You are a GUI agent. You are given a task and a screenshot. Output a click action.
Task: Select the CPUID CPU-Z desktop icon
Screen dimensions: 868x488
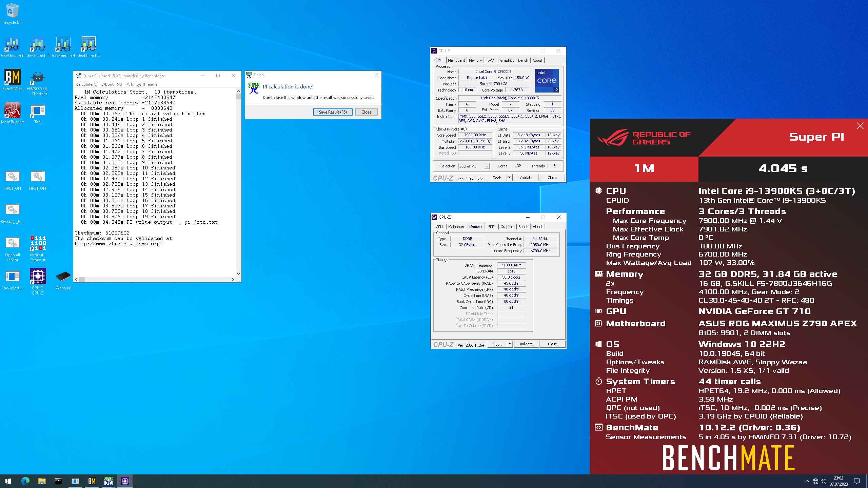coord(38,282)
